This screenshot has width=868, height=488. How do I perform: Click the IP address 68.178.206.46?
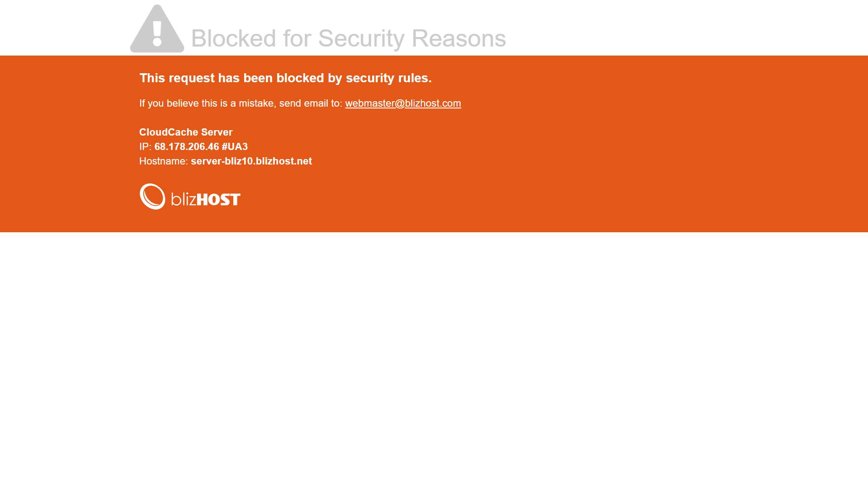186,147
